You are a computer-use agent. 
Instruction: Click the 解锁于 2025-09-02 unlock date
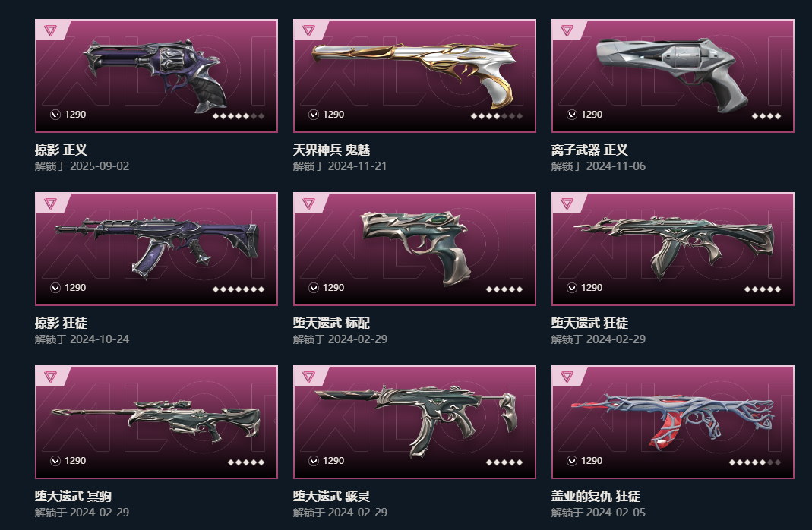pos(82,166)
